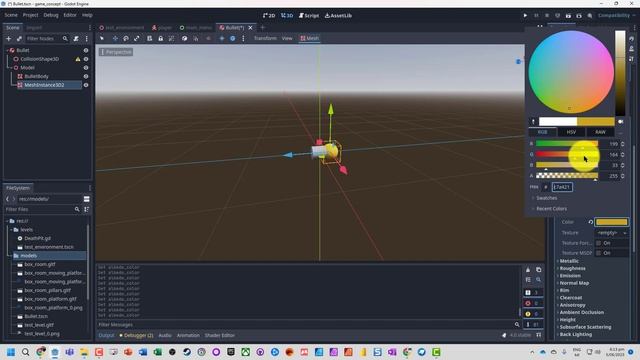
Task: Toggle visibility of CollisionShape3D node
Action: tap(86, 59)
